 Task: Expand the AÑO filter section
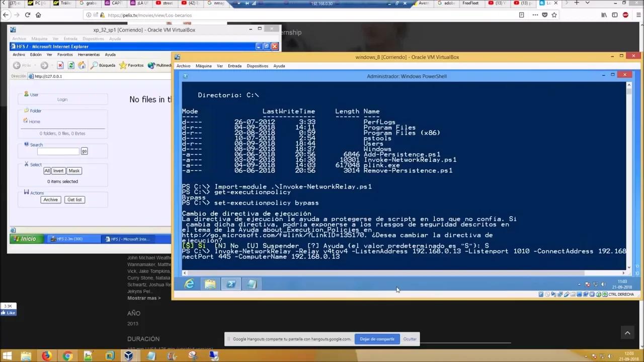134,313
